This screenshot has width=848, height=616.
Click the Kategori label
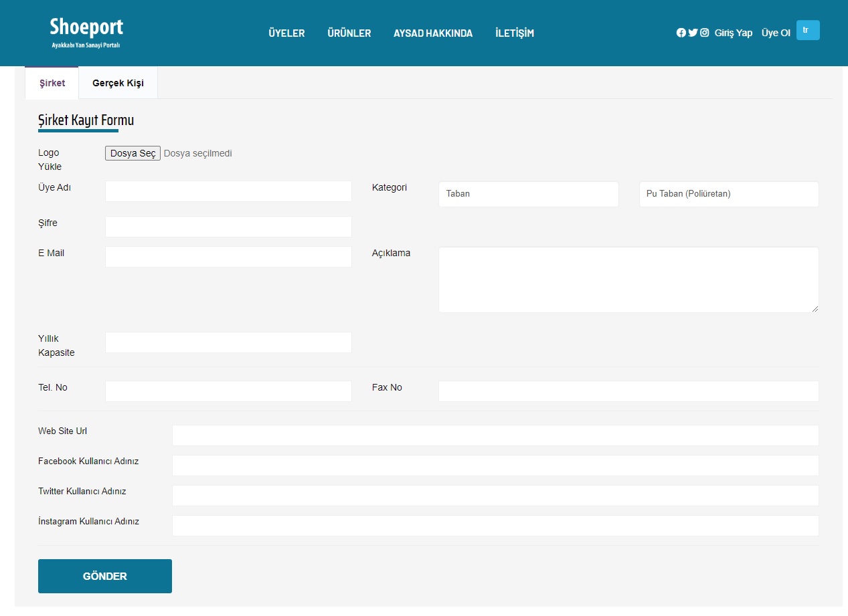point(390,187)
